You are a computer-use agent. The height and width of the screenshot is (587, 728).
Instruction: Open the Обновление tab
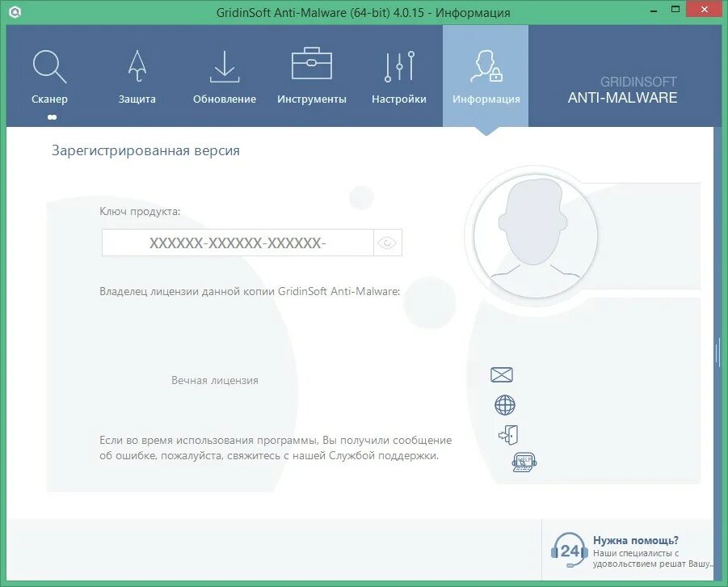(225, 76)
